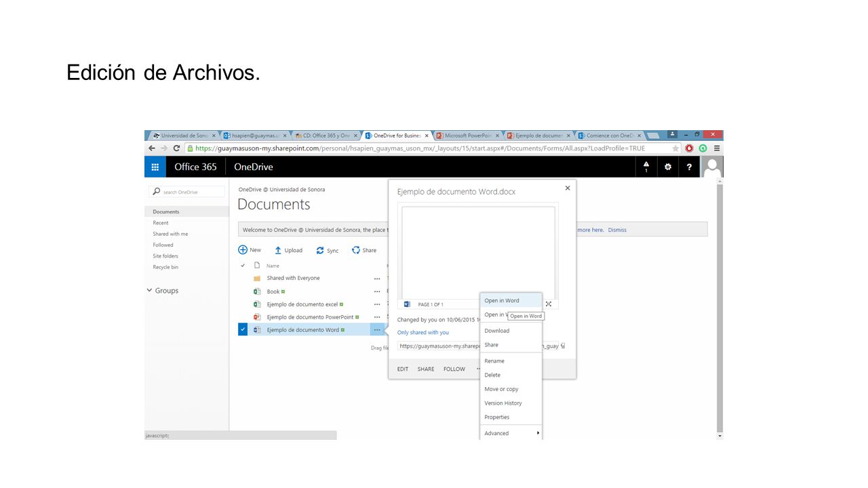Click the file type column header icon
The height and width of the screenshot is (488, 868).
[257, 265]
